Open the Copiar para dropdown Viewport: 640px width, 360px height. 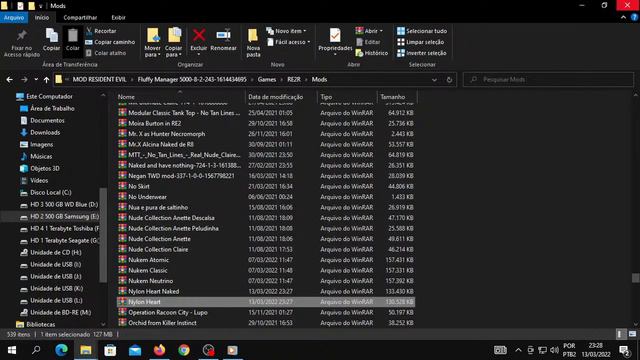click(x=174, y=42)
